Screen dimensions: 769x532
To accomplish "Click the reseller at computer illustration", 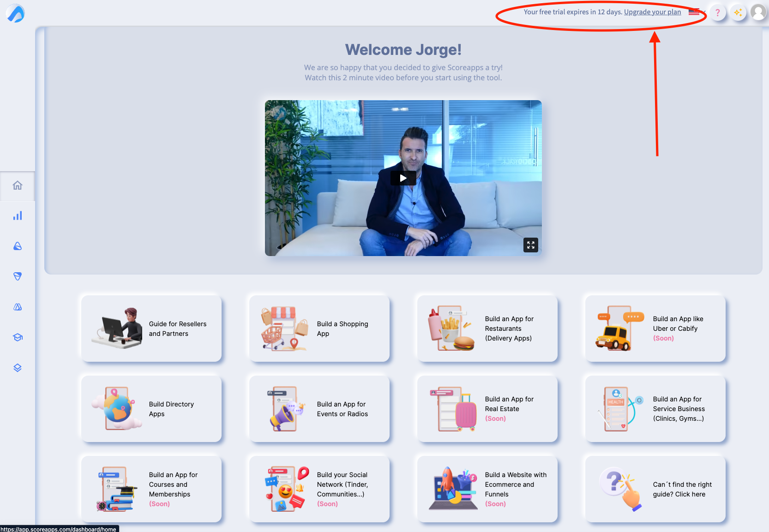I will (117, 328).
